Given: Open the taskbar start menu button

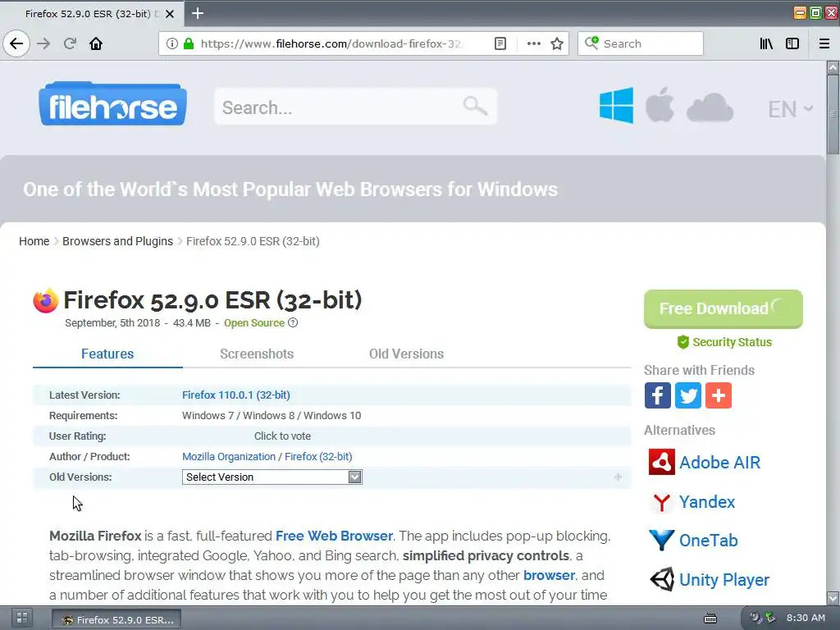Looking at the screenshot, I should [22, 619].
